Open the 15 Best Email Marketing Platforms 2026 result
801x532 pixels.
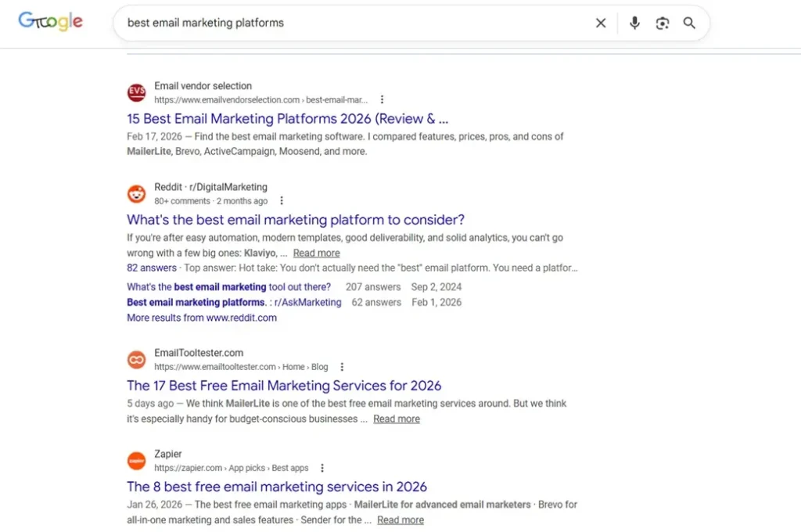pyautogui.click(x=287, y=118)
